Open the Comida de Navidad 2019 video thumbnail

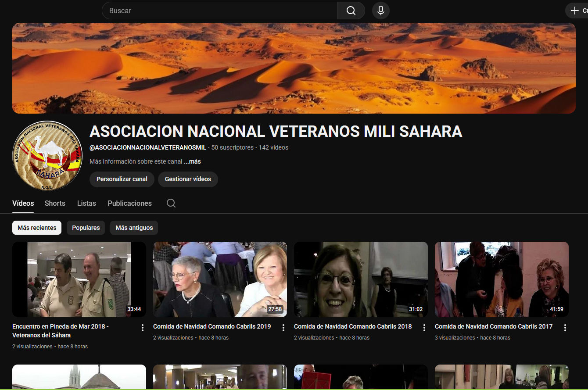(x=220, y=279)
